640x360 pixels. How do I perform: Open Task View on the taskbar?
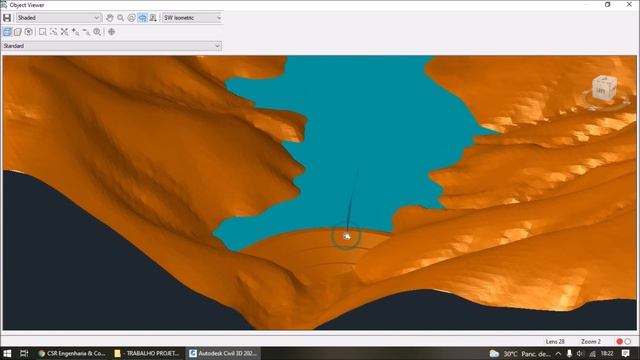[24, 353]
